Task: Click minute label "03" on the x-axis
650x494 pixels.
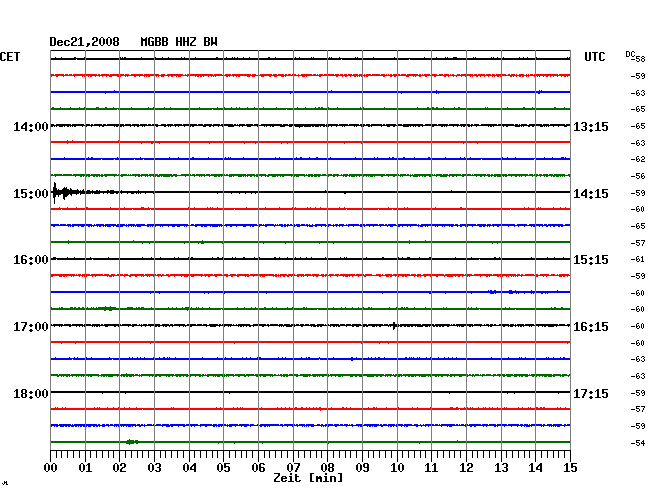Action: (x=154, y=468)
